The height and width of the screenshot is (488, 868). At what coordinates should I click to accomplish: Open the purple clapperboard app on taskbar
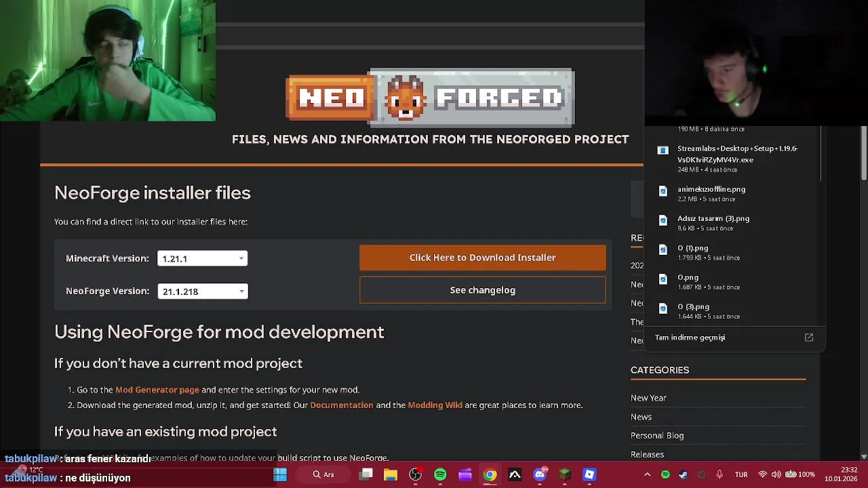tap(465, 474)
